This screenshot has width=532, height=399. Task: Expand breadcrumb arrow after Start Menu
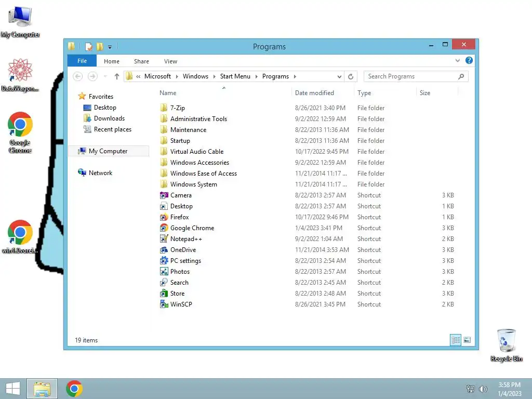tap(256, 77)
